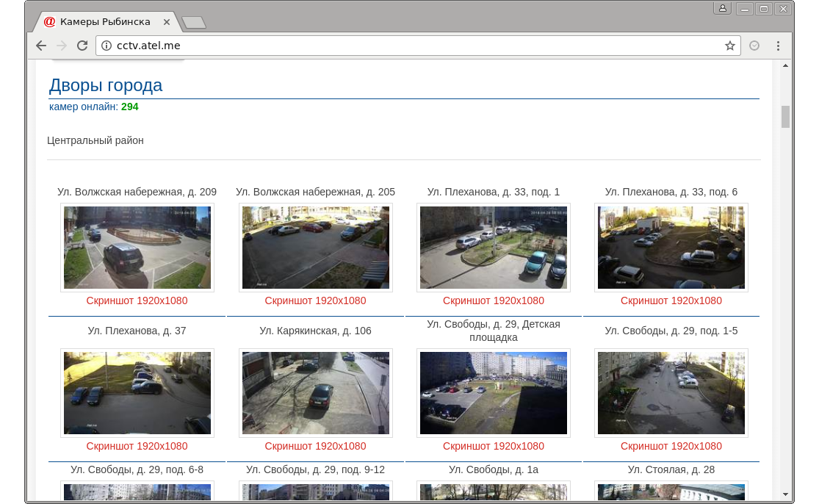Image resolution: width=819 pixels, height=504 pixels.
Task: Click the user profile icon in title bar
Action: click(723, 9)
